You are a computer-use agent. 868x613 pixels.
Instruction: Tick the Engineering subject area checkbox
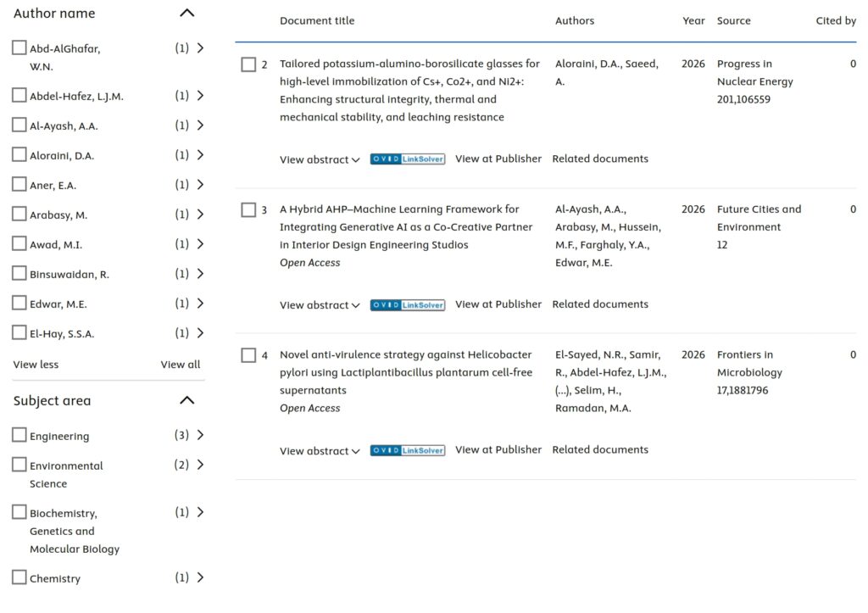19,435
